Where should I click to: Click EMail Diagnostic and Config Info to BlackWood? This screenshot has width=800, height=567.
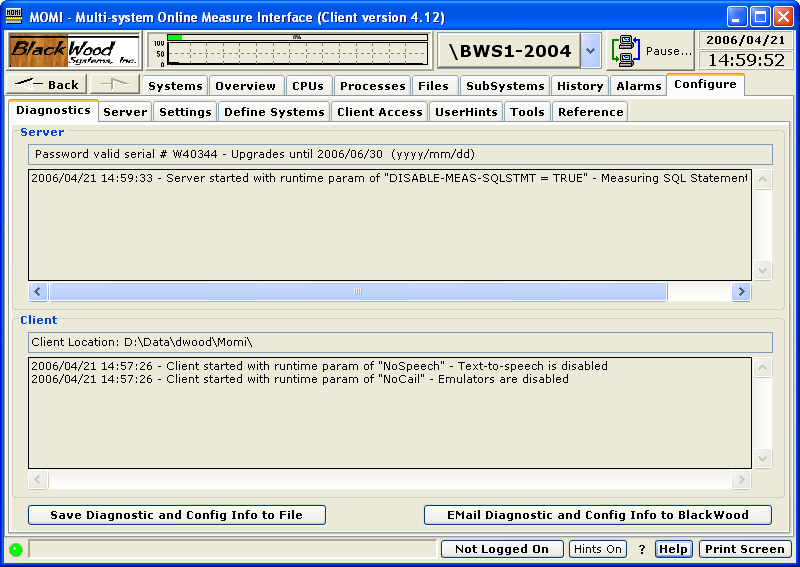pyautogui.click(x=597, y=515)
